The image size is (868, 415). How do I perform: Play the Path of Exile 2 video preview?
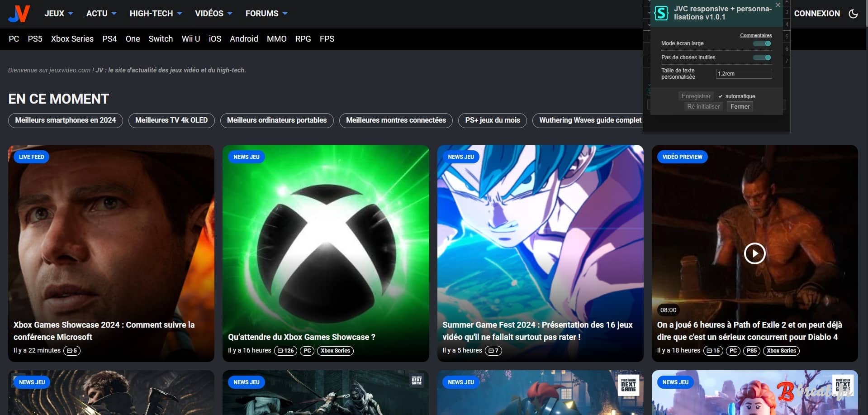pos(754,253)
